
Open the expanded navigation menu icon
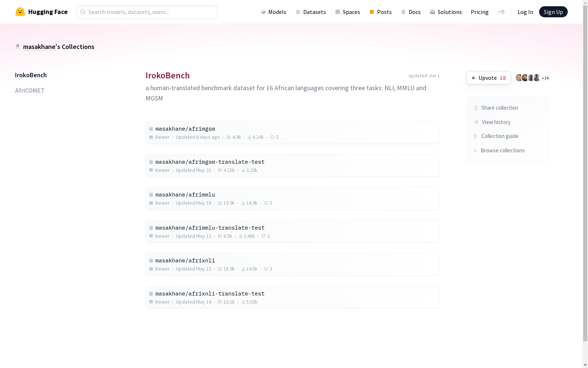click(501, 12)
